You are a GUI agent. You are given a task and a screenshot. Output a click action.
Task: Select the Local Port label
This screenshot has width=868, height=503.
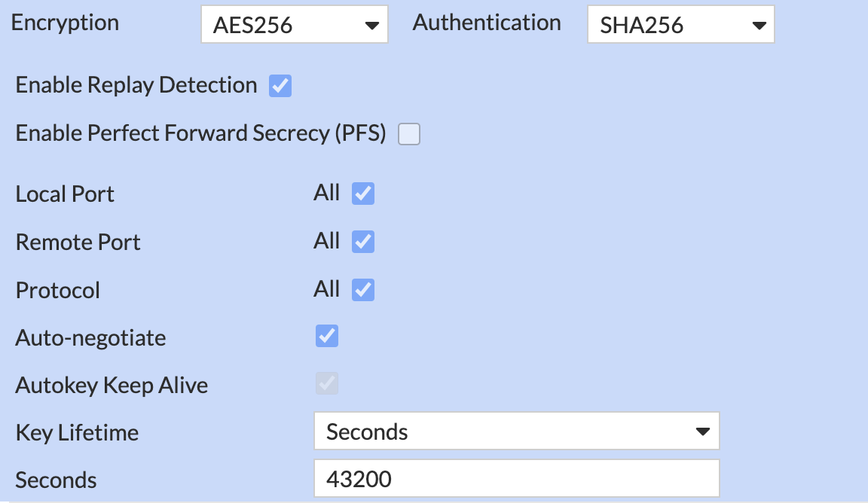click(65, 194)
